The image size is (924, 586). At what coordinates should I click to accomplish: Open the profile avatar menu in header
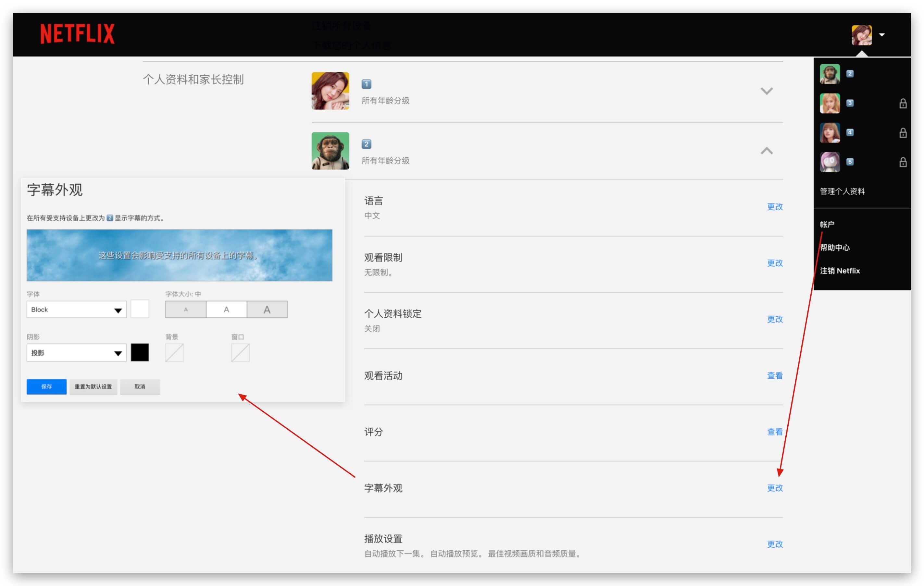click(861, 35)
